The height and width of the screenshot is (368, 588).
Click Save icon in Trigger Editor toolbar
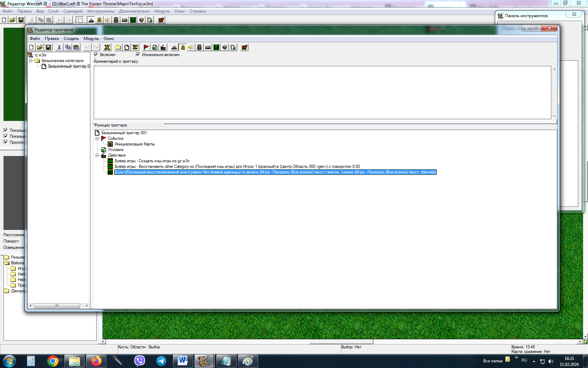coord(48,47)
